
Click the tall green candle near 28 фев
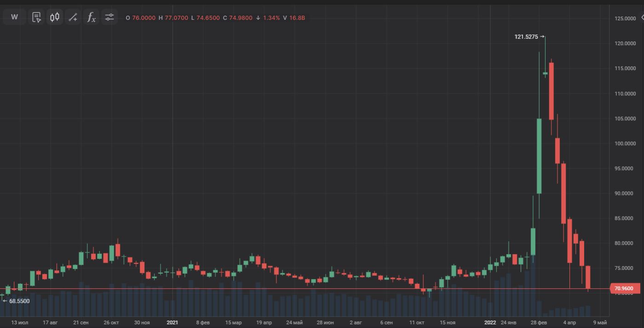(539, 156)
